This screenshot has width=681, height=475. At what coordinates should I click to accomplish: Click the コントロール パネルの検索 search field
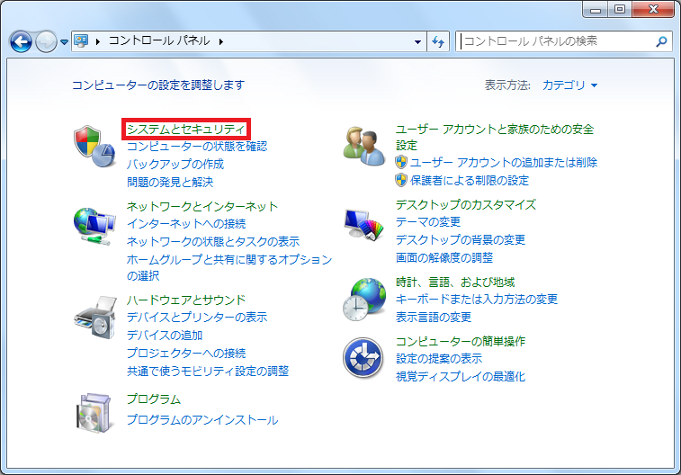coord(555,42)
